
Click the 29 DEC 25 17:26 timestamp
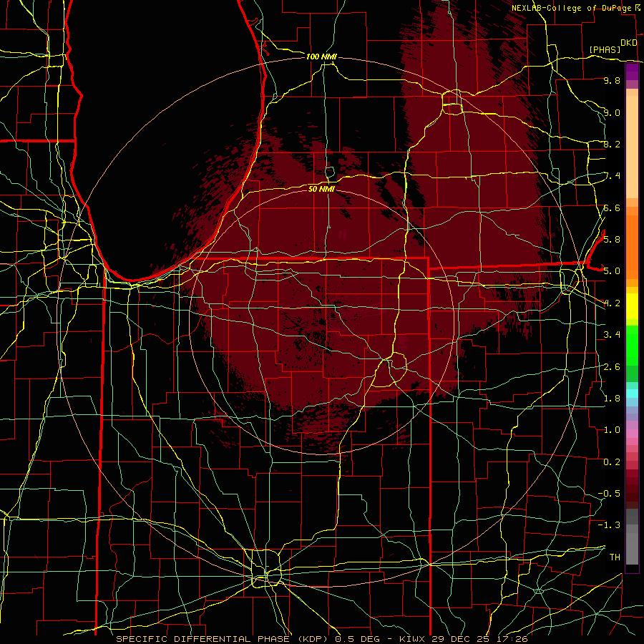[x=479, y=639]
